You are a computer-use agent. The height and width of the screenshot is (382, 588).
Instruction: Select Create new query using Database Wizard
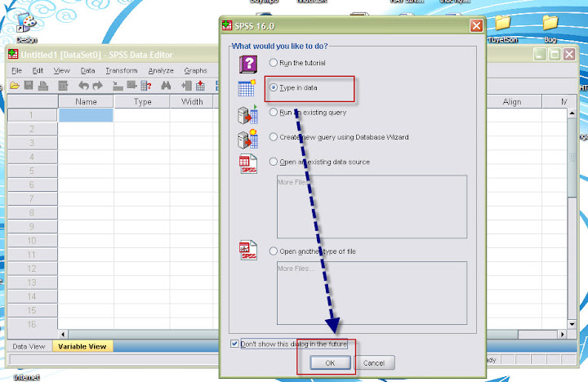(274, 137)
